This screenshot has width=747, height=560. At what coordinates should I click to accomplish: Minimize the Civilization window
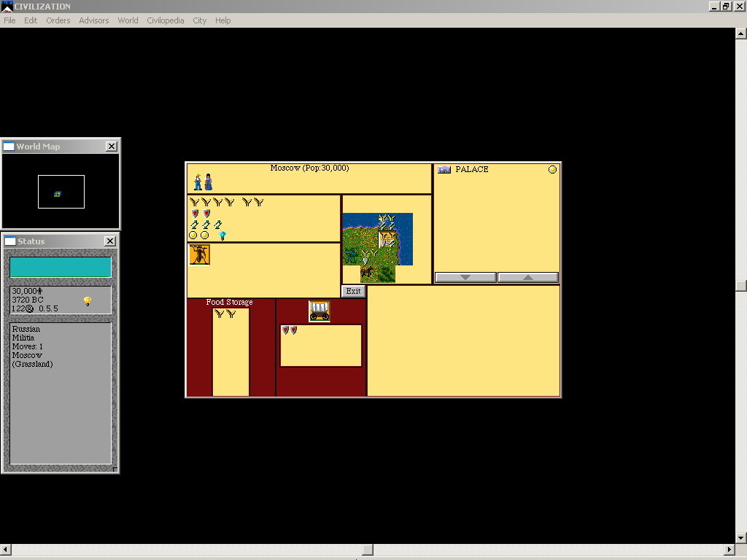pyautogui.click(x=714, y=6)
